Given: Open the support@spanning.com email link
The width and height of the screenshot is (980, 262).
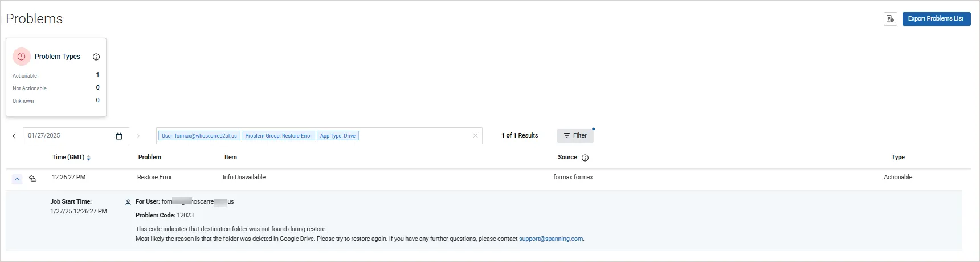Looking at the screenshot, I should (550, 239).
